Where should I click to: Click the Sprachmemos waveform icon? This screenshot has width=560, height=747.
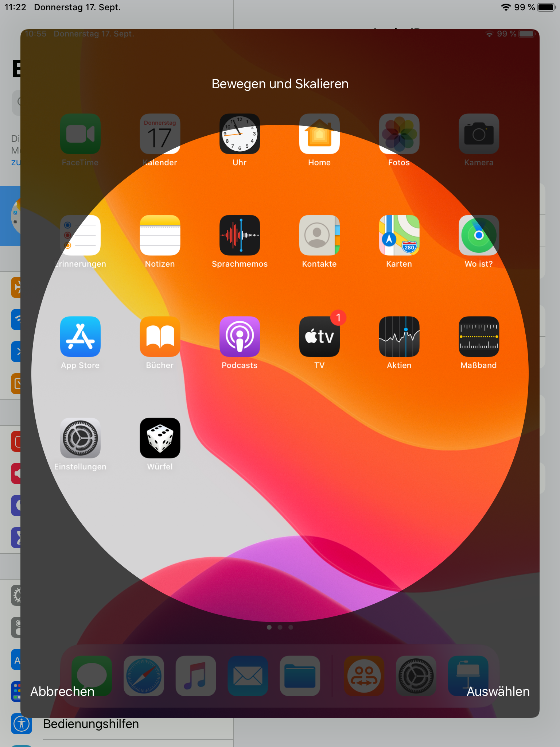(x=240, y=235)
